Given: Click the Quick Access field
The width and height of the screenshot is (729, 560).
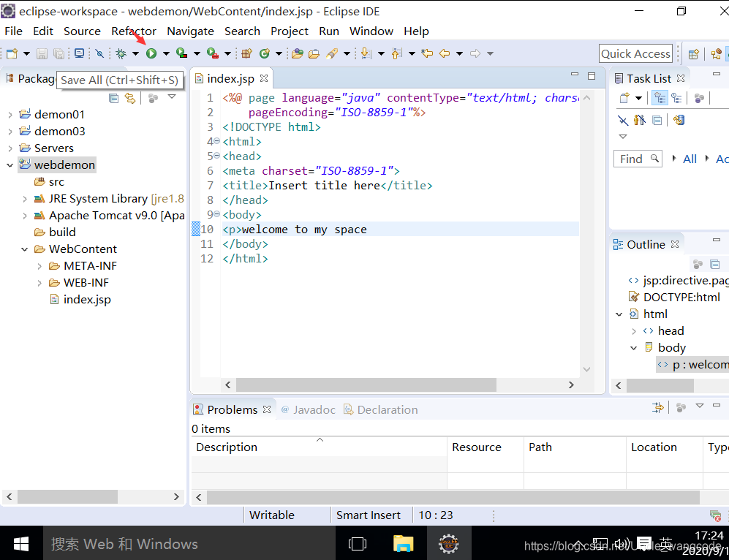Looking at the screenshot, I should pyautogui.click(x=635, y=54).
